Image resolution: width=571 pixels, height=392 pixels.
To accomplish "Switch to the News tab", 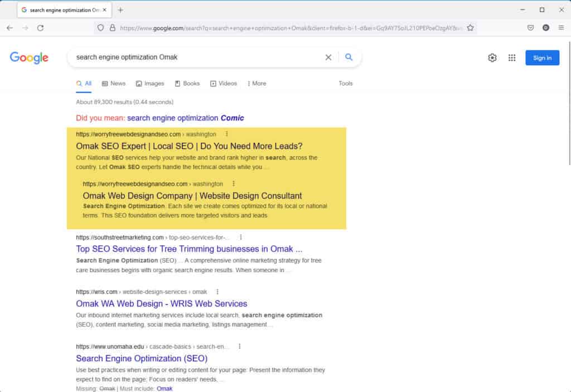I will pyautogui.click(x=114, y=84).
